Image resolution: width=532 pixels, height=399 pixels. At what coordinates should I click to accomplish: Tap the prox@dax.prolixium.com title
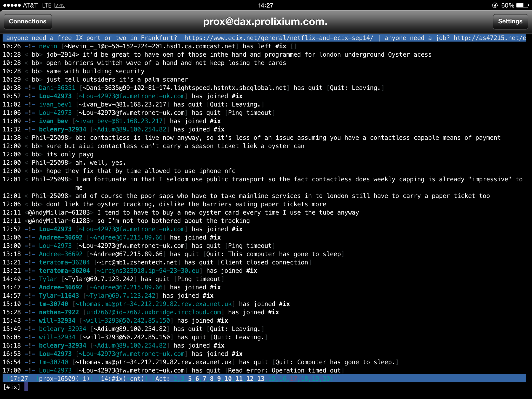point(265,21)
